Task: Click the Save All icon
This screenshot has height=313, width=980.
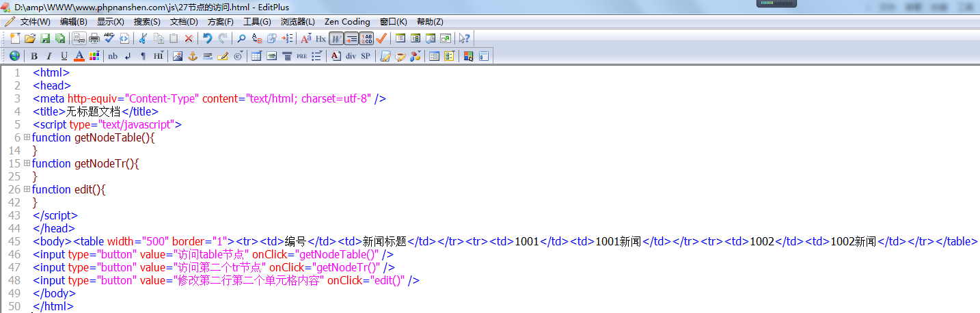Action: [x=60, y=38]
